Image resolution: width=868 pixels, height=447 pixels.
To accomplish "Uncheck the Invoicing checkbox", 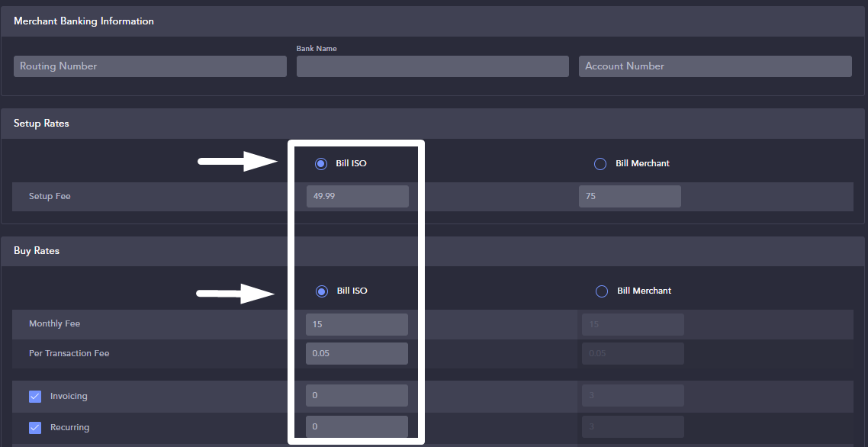I will [35, 397].
